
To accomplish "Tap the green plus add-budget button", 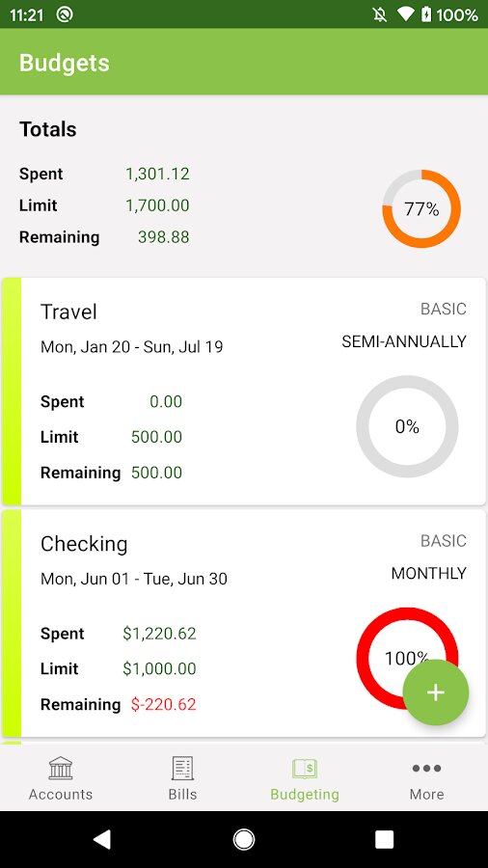I will tap(435, 692).
